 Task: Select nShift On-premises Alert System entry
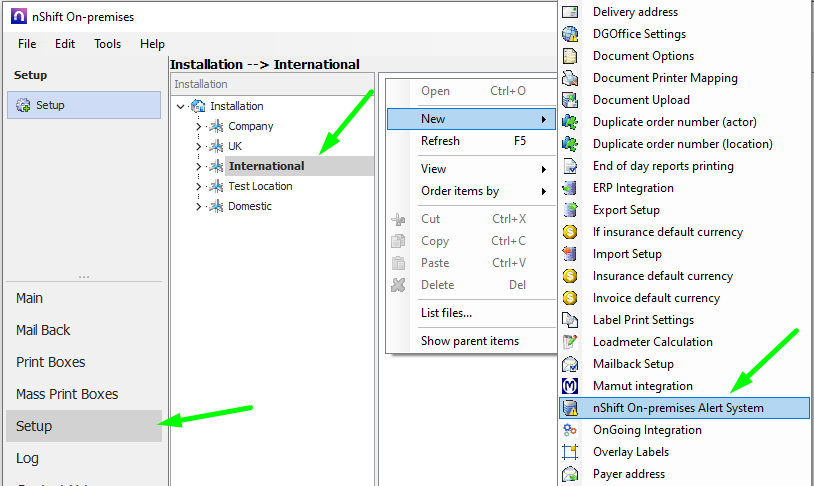coord(677,408)
